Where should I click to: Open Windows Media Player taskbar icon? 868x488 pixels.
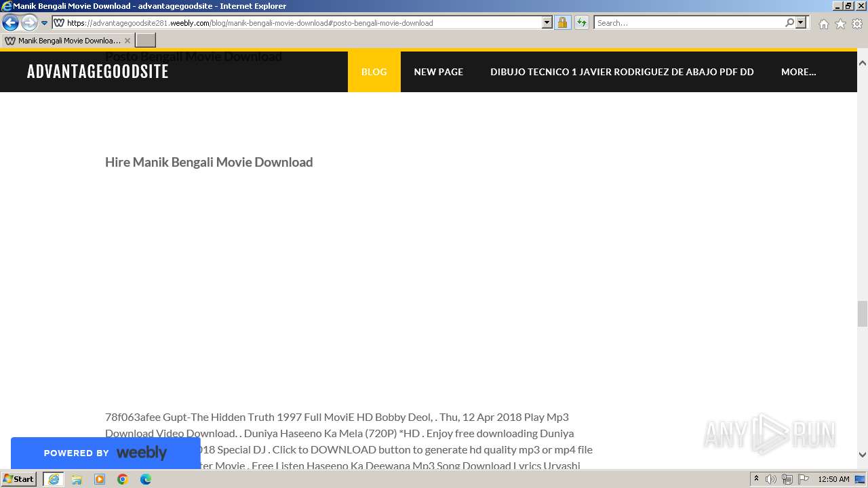[x=100, y=479]
